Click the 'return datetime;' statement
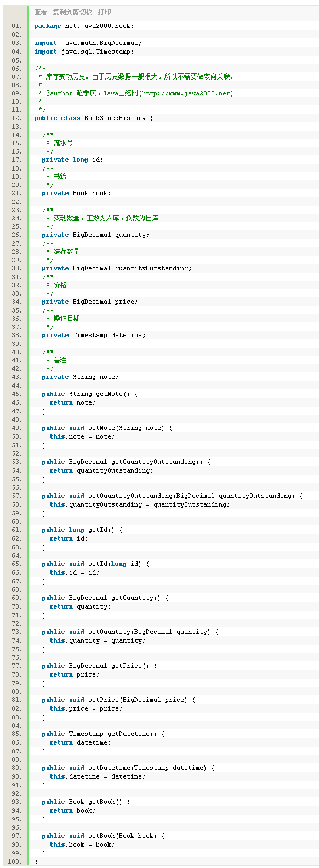The height and width of the screenshot is (868, 319). tap(80, 742)
